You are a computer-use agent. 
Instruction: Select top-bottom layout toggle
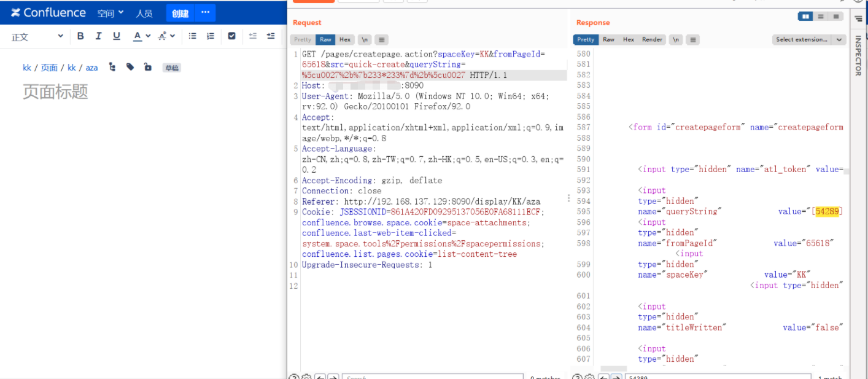[x=821, y=16]
